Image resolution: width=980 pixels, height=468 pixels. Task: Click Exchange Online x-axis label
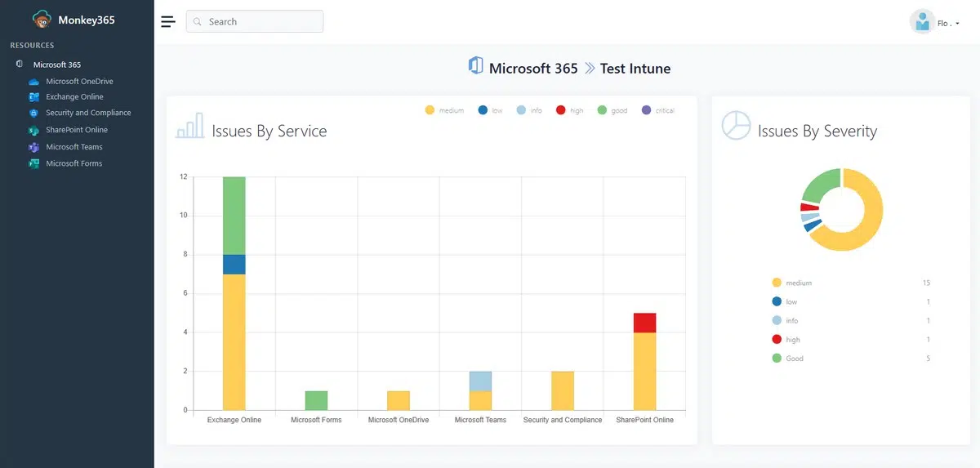[234, 420]
